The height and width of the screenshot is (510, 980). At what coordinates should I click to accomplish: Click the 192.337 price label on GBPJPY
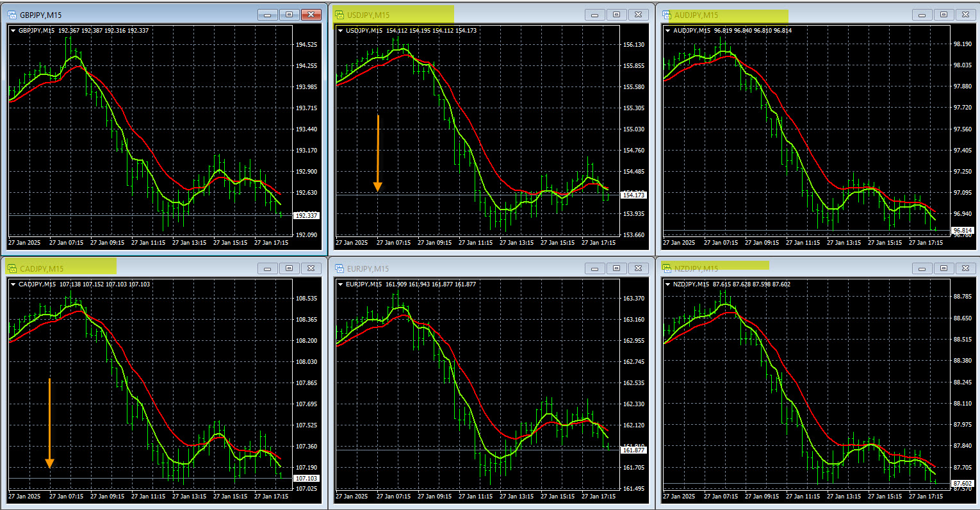point(306,216)
